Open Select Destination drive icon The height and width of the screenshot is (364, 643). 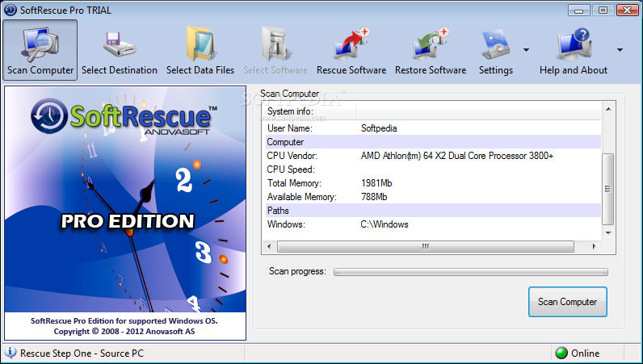click(x=120, y=44)
